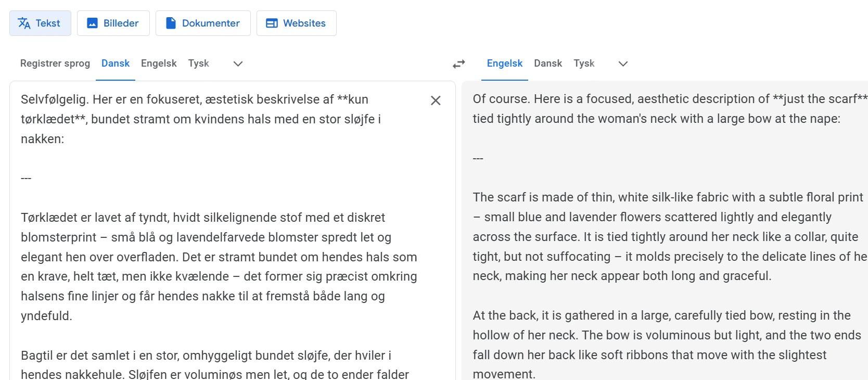Clear the source text with X

tap(436, 100)
